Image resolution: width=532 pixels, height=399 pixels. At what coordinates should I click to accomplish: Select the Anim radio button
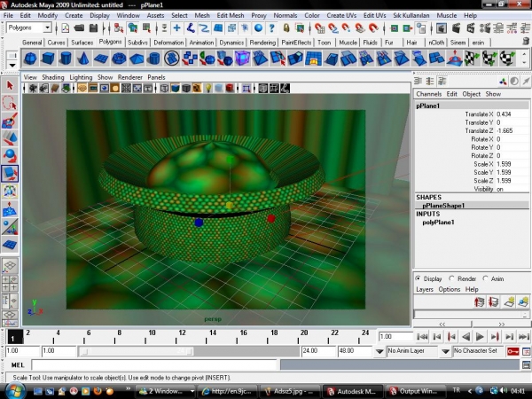coord(485,278)
